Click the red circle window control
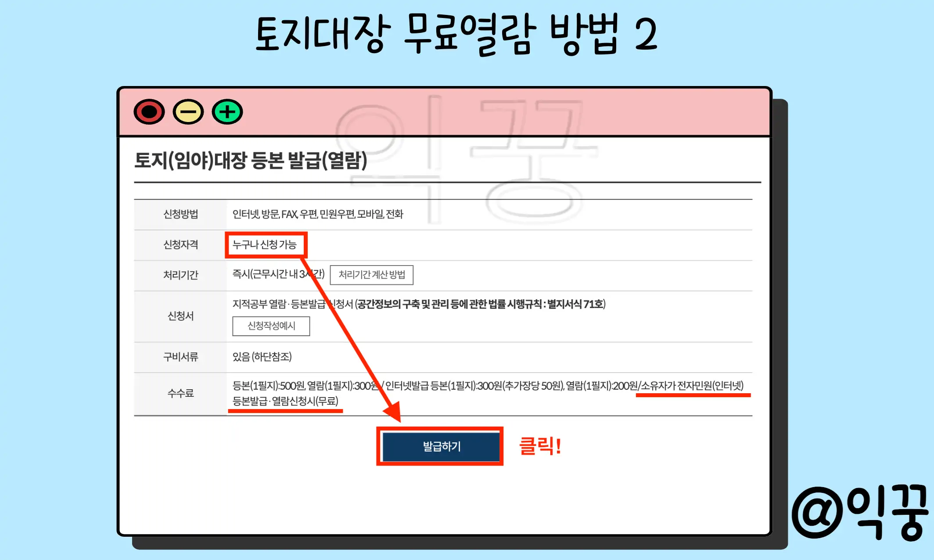 tap(149, 112)
